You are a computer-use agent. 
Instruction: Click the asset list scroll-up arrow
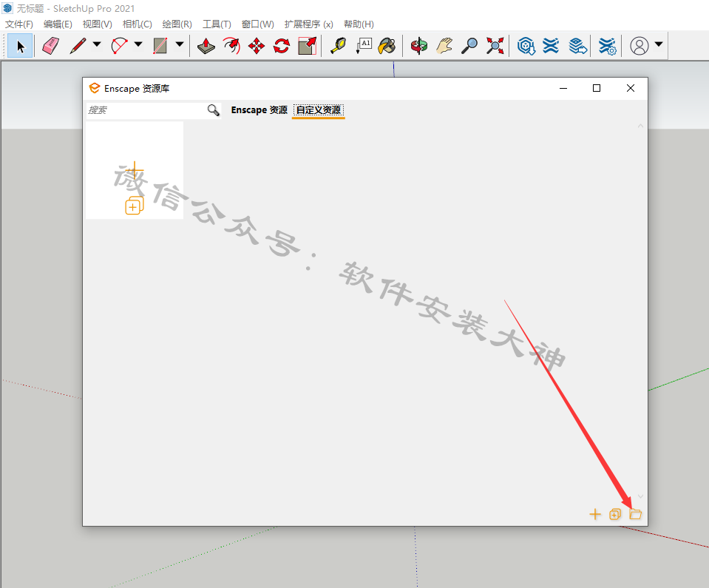(640, 126)
